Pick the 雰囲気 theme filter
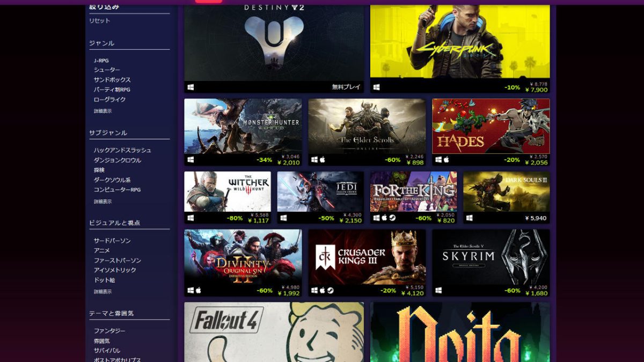This screenshot has width=644, height=362. [x=101, y=341]
